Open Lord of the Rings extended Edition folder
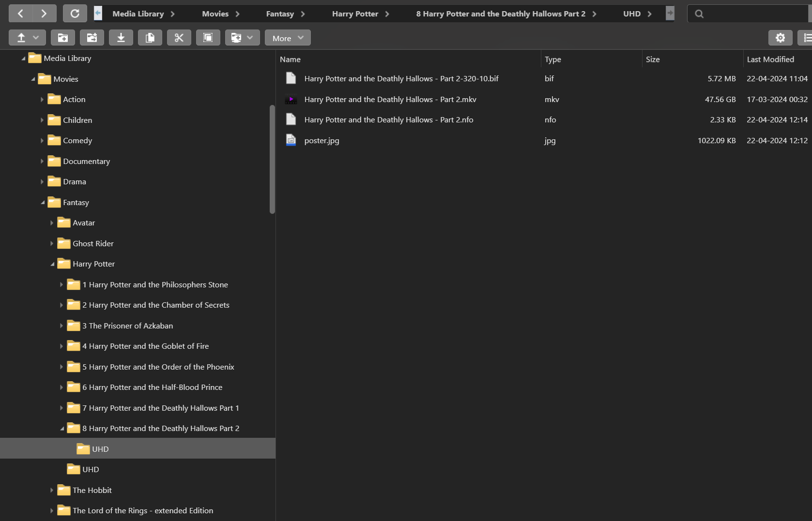This screenshot has width=812, height=521. click(143, 510)
